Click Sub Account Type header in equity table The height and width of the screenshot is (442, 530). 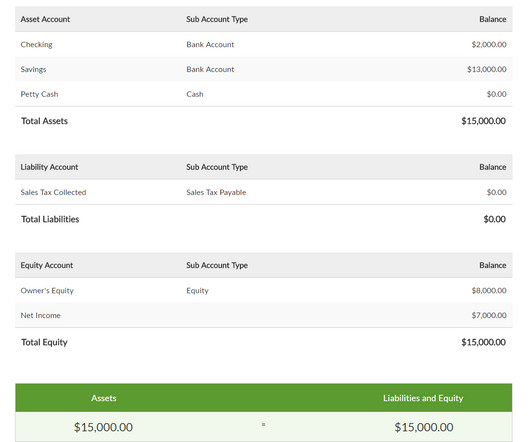[x=217, y=265]
